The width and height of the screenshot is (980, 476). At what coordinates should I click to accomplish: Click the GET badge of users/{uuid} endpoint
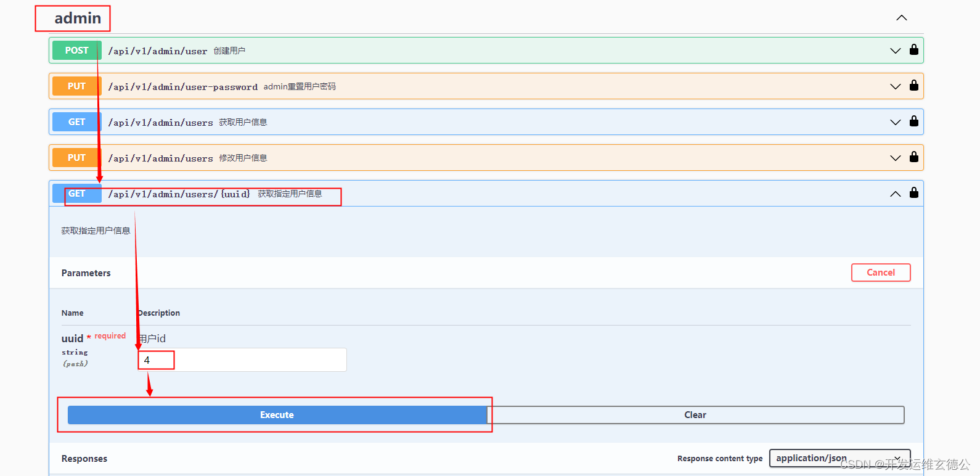(x=77, y=194)
